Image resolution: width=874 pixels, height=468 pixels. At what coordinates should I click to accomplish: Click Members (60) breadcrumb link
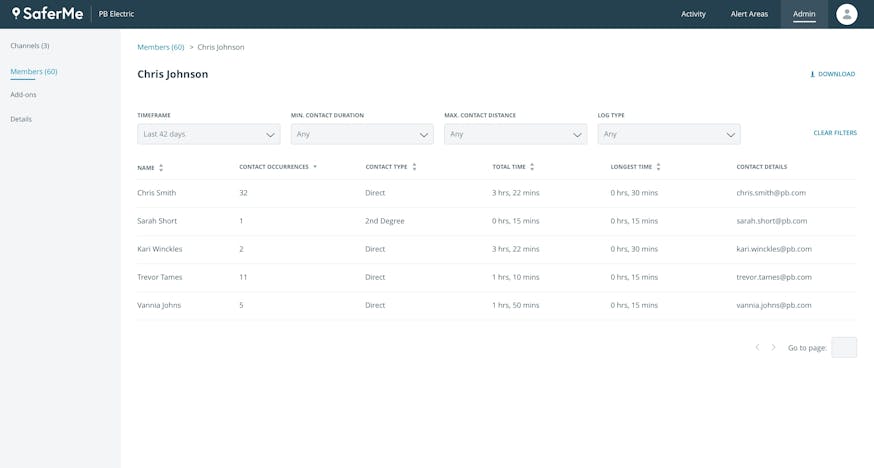click(161, 47)
